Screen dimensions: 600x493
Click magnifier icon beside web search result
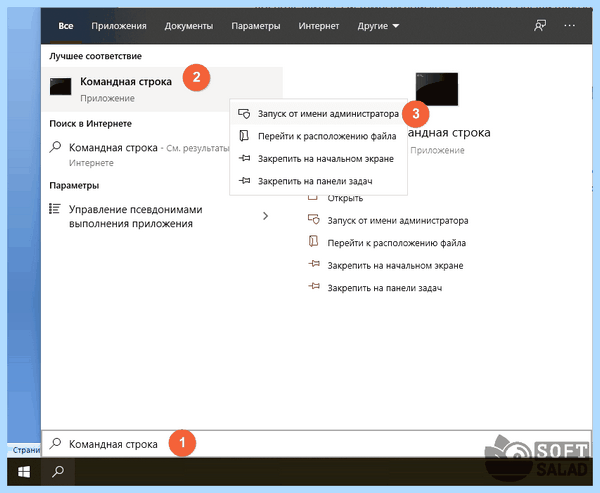click(55, 147)
